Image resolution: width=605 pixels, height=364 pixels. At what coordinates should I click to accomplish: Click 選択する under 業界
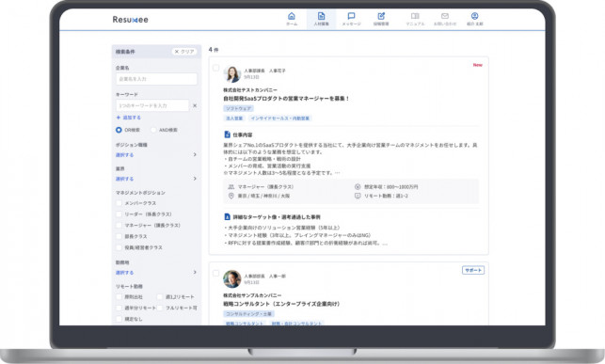click(x=124, y=179)
